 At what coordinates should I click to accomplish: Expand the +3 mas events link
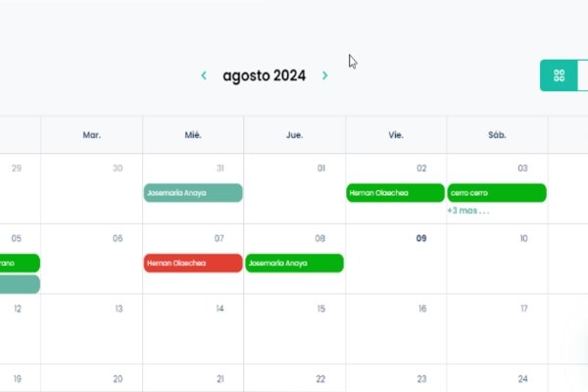(x=467, y=211)
